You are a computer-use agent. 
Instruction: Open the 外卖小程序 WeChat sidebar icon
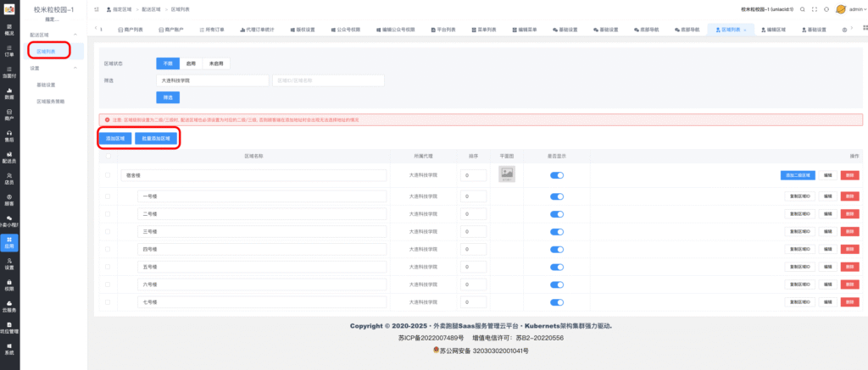click(x=9, y=221)
